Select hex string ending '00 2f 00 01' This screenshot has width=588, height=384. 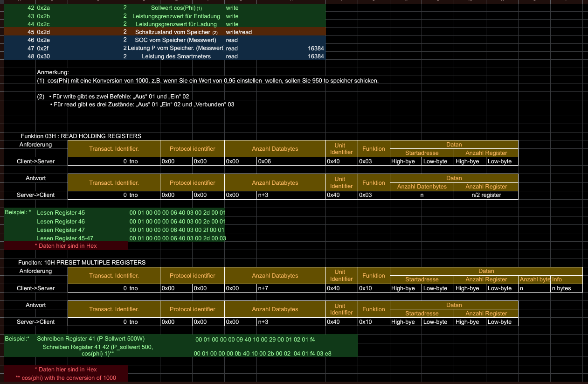pos(177,230)
